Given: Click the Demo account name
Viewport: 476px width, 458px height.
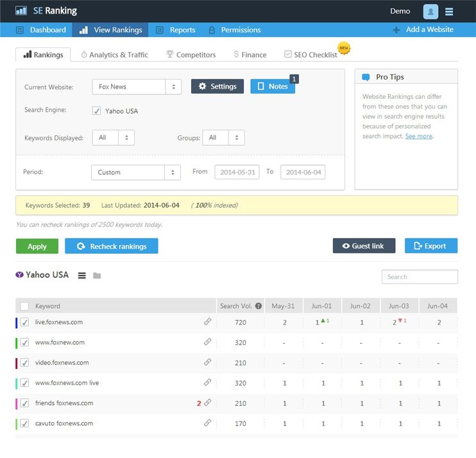Looking at the screenshot, I should point(400,12).
